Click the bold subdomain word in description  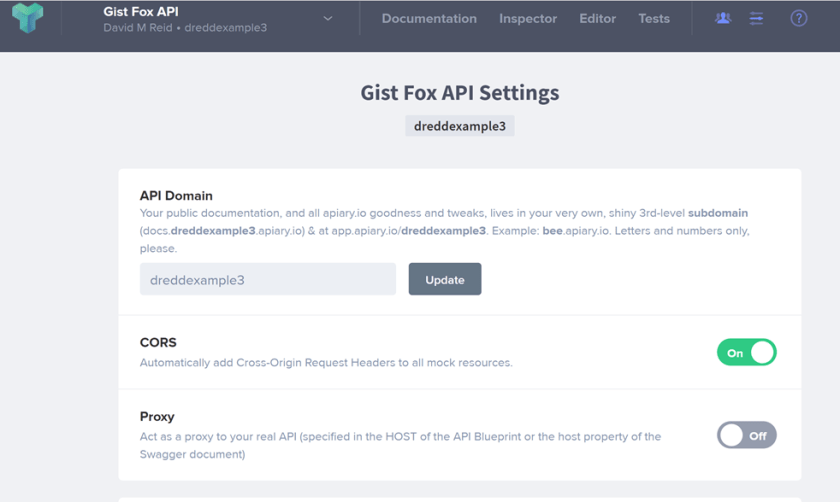[717, 213]
